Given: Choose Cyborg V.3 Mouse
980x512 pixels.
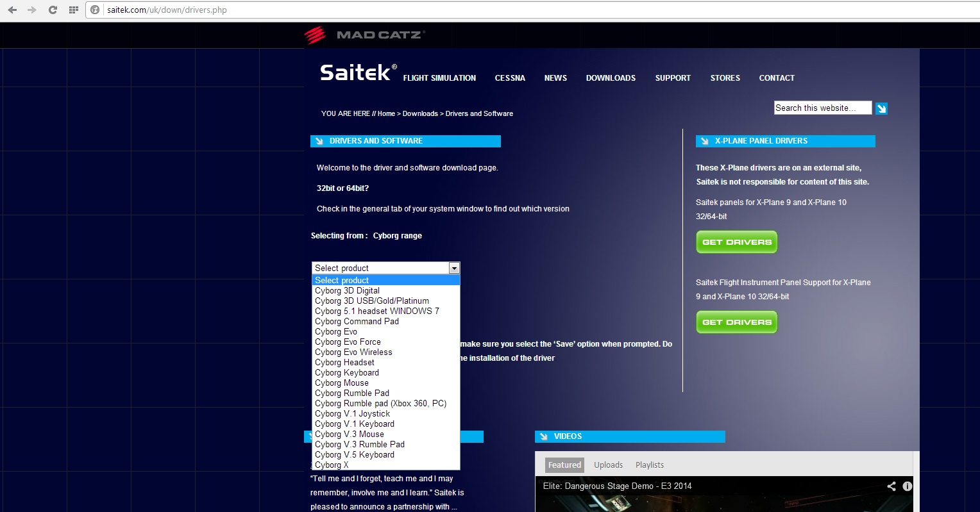Looking at the screenshot, I should pos(386,434).
